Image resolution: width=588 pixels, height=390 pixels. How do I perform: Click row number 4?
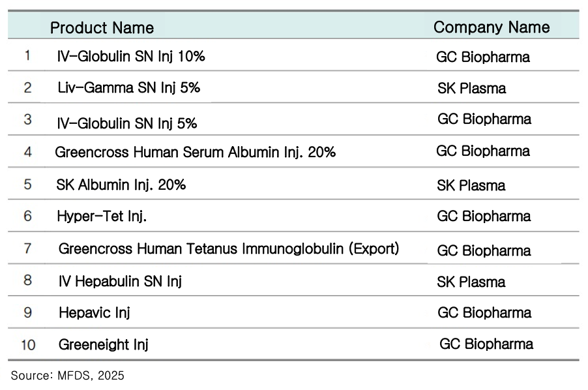coord(27,152)
